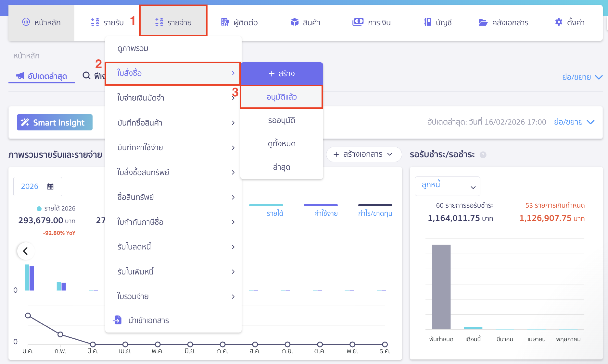Toggle the ค่าใช้จ่าย series in chart legend
Viewport: 608px width, 364px height.
coord(326,213)
